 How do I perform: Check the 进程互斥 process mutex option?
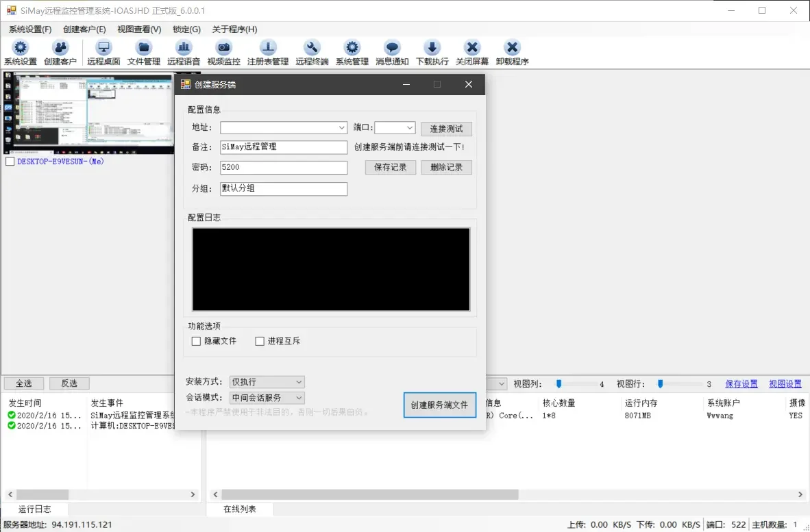click(259, 341)
